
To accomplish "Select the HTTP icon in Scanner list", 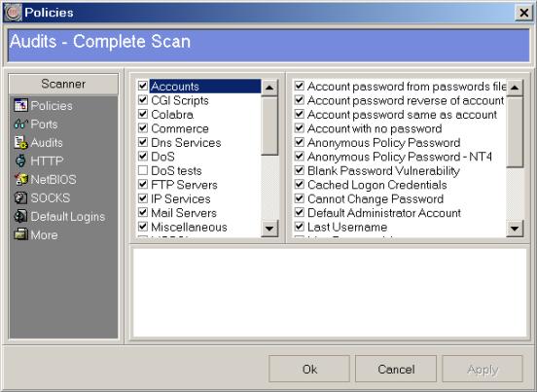I will click(20, 160).
